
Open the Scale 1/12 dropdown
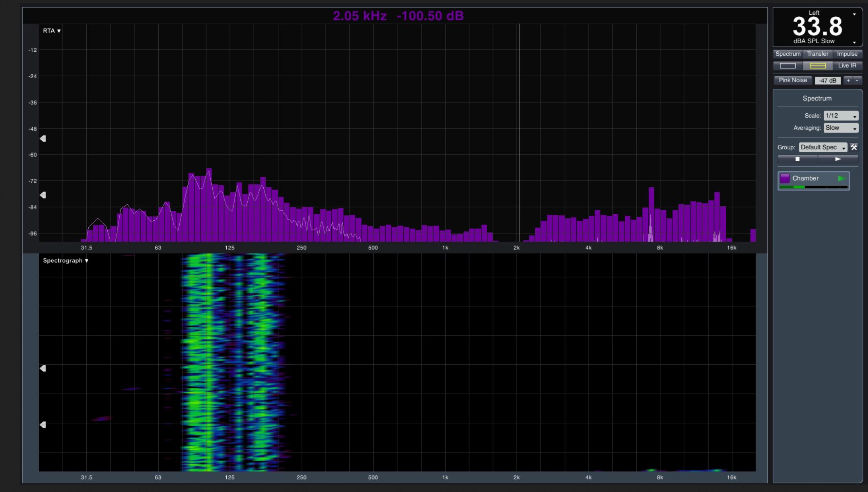coord(841,116)
